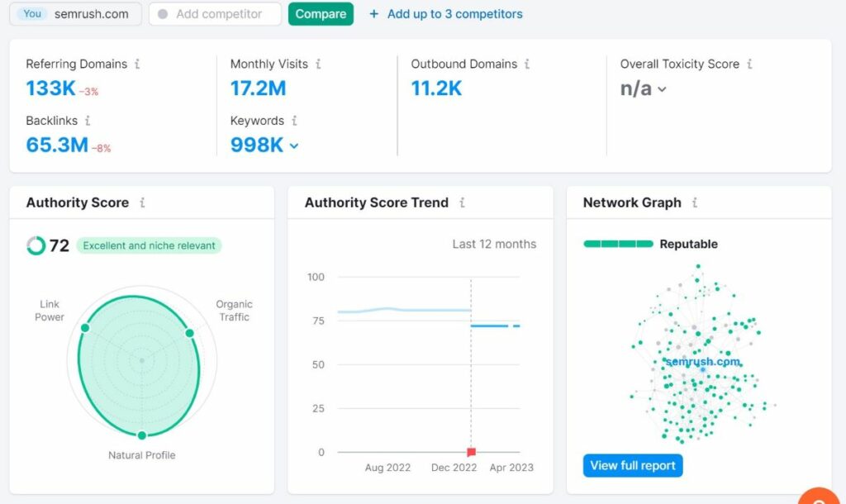Viewport: 846px width, 504px height.
Task: Click the semrush.com domain field
Action: pyautogui.click(x=75, y=14)
